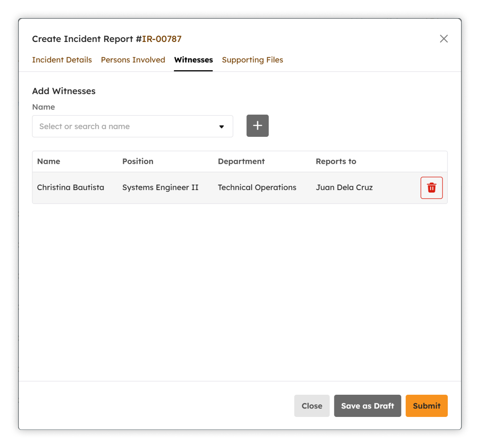Select the Witnesses tab

coord(194,60)
